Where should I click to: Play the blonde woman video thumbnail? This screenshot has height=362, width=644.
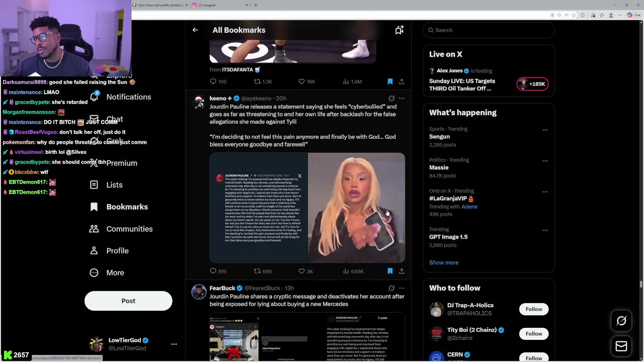356,208
